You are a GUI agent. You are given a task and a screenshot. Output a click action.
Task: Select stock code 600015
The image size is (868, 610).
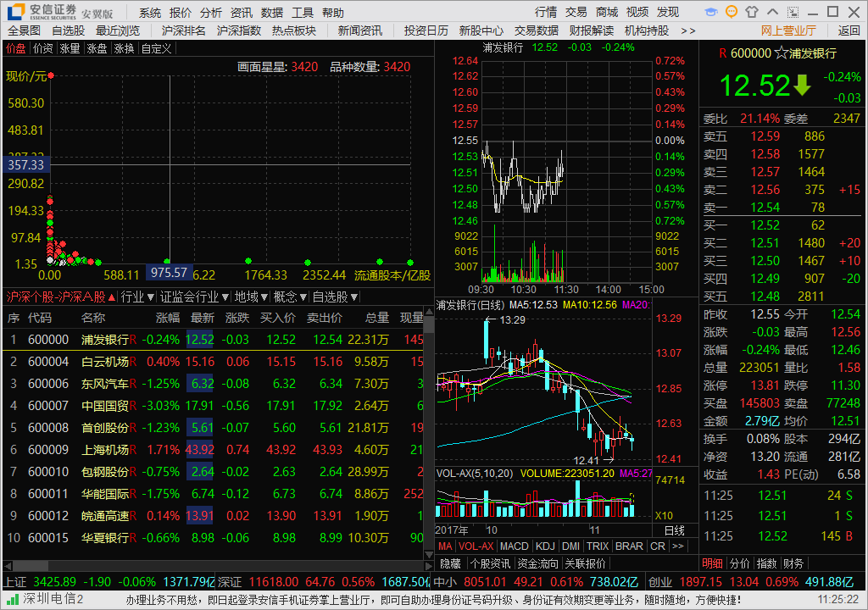pos(48,538)
